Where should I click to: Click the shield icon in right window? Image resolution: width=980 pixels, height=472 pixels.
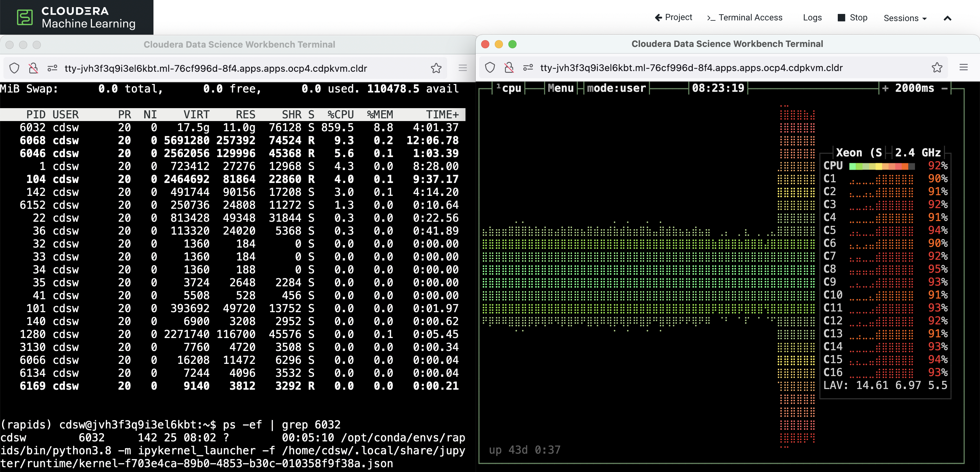[490, 68]
